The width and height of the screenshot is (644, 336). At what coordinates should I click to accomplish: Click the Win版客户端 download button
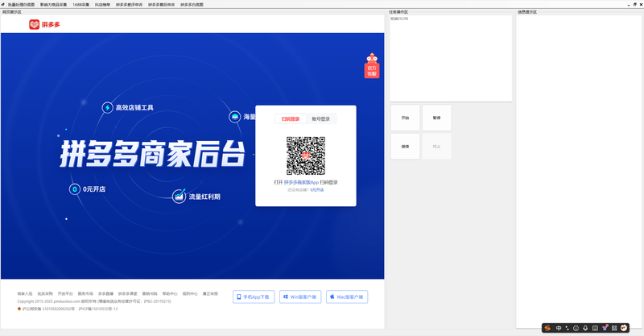click(x=300, y=297)
